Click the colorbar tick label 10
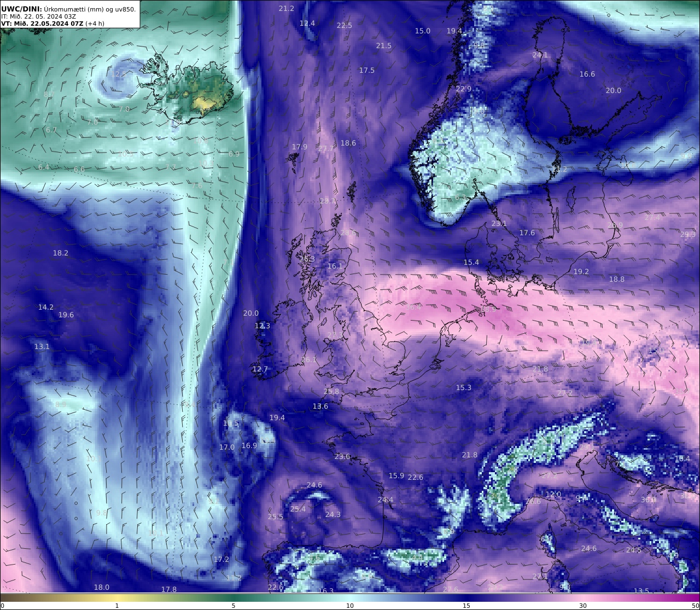The height and width of the screenshot is (610, 700). tap(350, 606)
